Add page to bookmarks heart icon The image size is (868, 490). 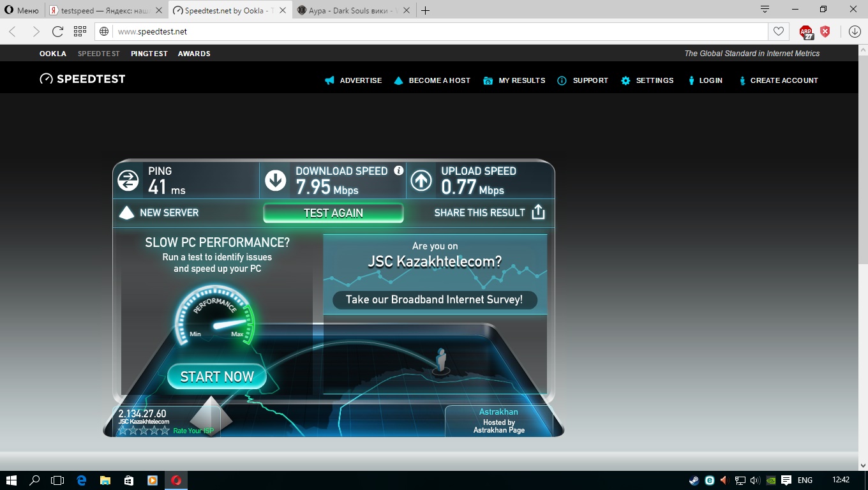point(779,31)
